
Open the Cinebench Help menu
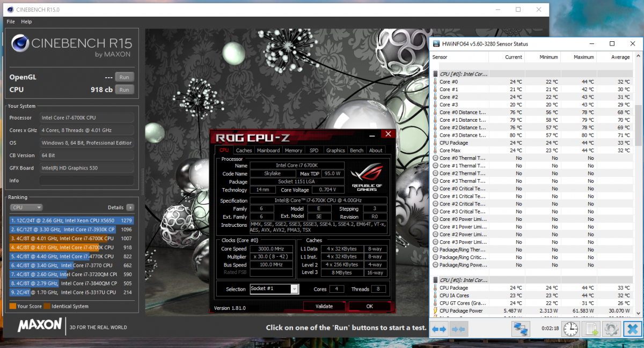click(x=27, y=22)
